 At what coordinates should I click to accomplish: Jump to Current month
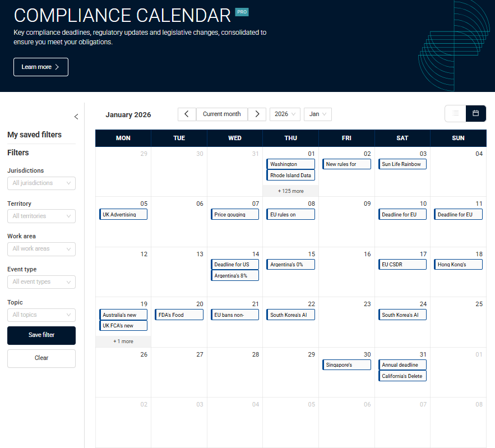pyautogui.click(x=221, y=114)
